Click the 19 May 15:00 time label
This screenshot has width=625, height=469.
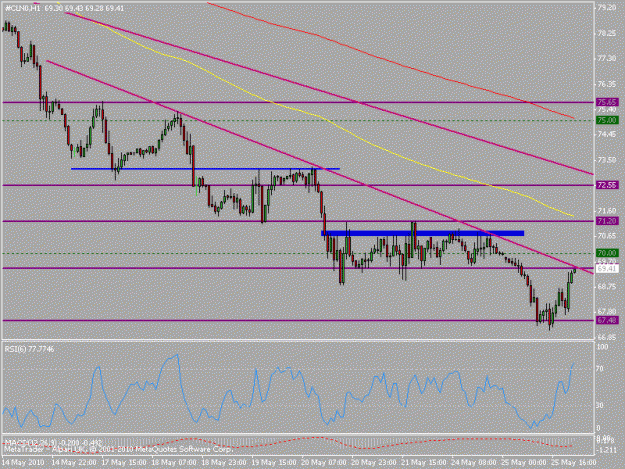click(x=274, y=463)
